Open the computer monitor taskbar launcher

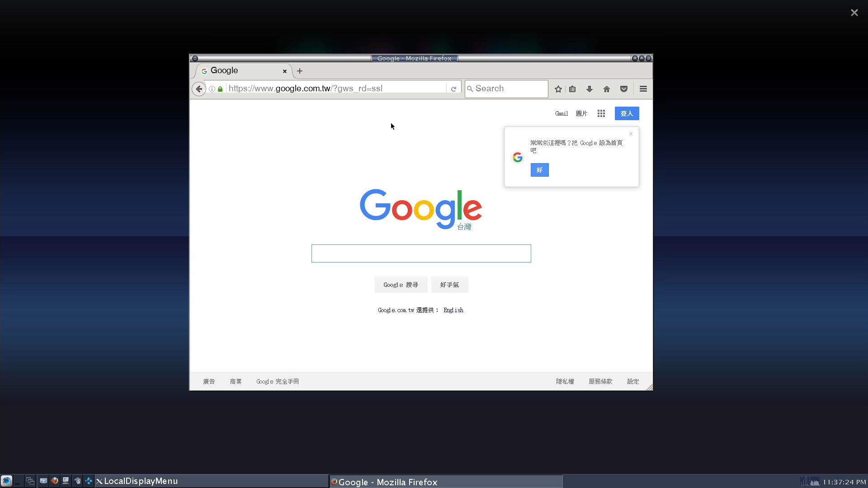[x=66, y=481]
